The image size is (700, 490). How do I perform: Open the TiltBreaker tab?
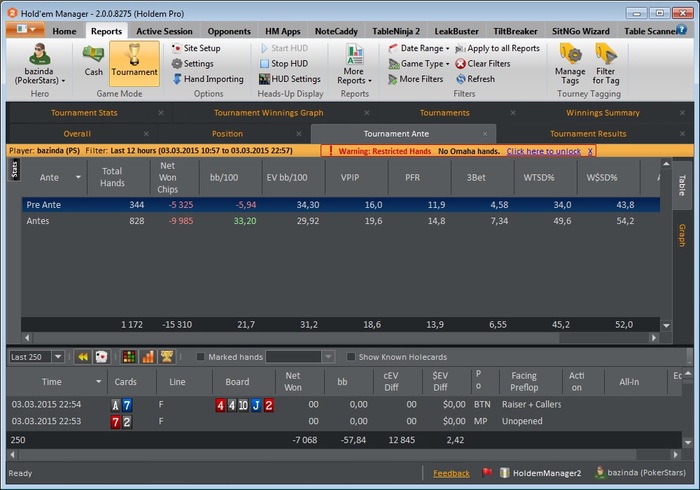pos(515,31)
